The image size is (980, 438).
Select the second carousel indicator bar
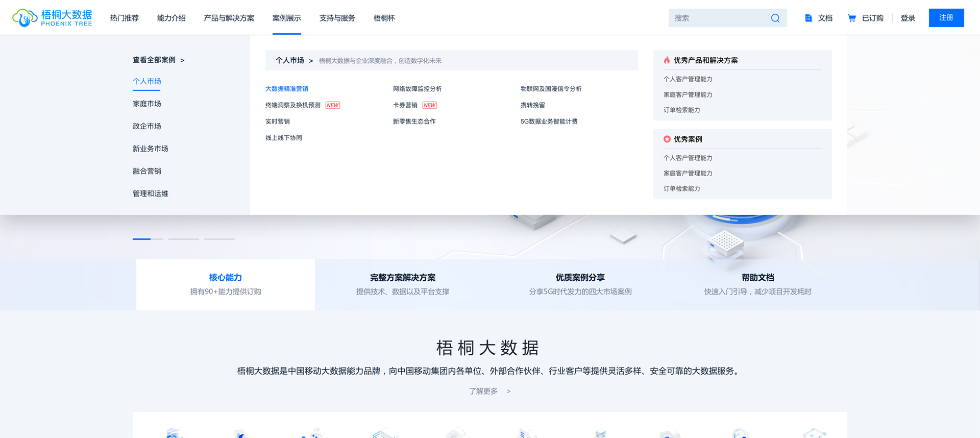coord(184,239)
